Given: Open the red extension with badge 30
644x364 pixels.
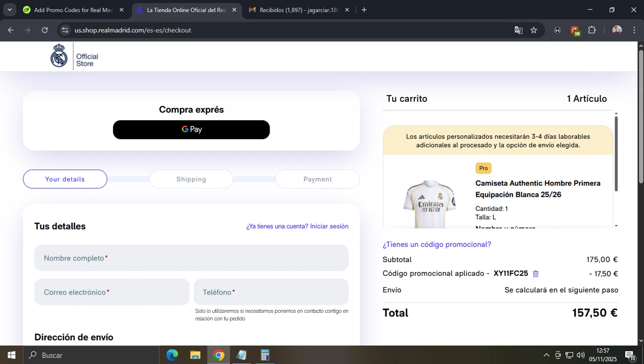Looking at the screenshot, I should pos(575,31).
